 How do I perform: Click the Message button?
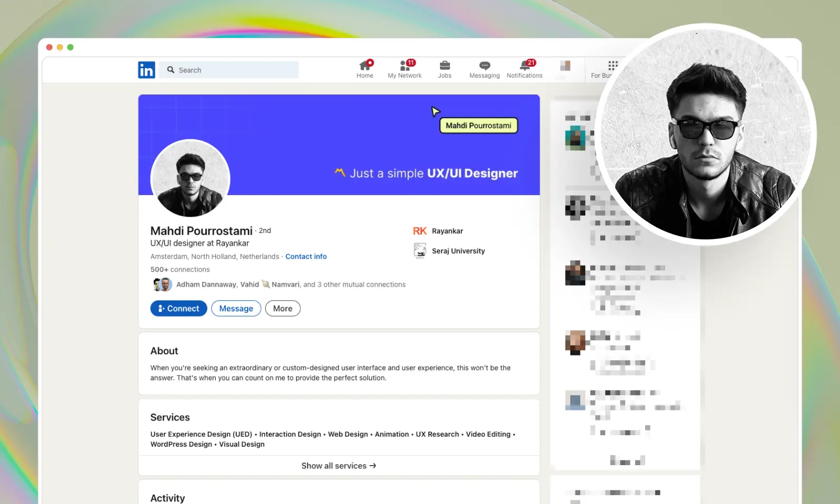point(236,308)
